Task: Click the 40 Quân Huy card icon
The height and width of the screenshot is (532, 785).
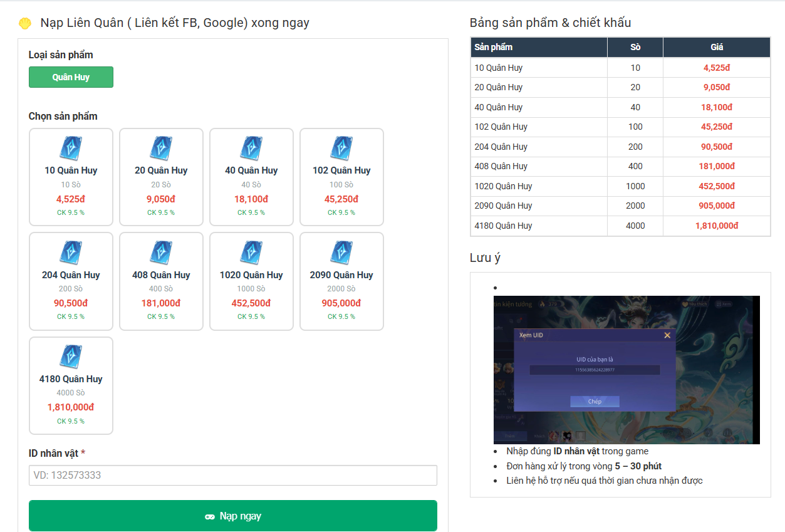Action: pyautogui.click(x=251, y=148)
